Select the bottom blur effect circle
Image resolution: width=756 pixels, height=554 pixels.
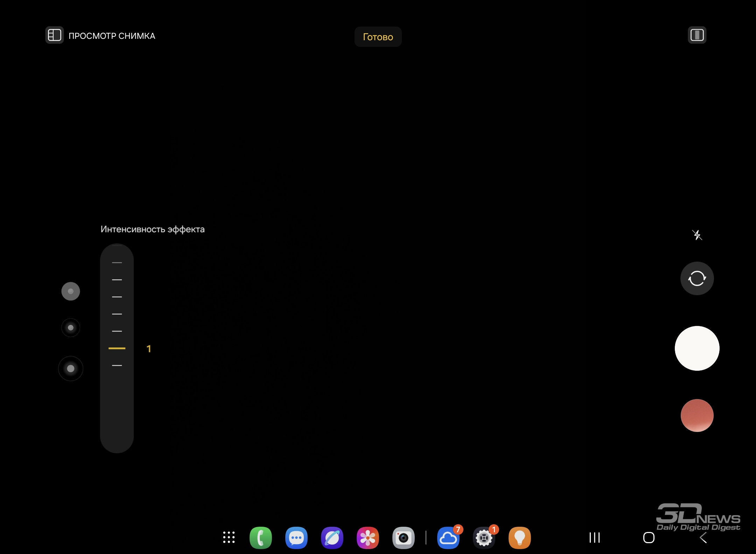(x=71, y=369)
